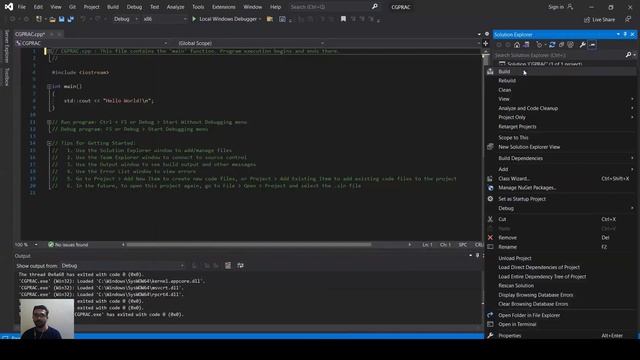Open the Global Scope dropdown
This screenshot has height=360, width=640.
(x=251, y=43)
